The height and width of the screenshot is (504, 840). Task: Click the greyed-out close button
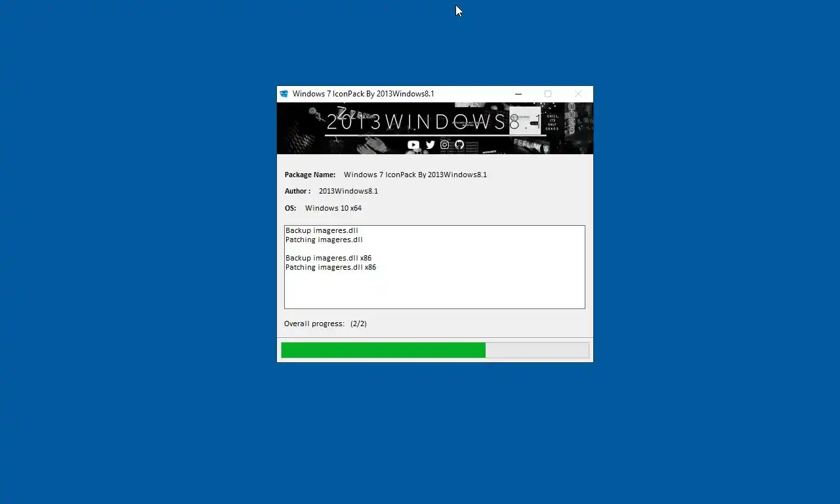pyautogui.click(x=577, y=94)
